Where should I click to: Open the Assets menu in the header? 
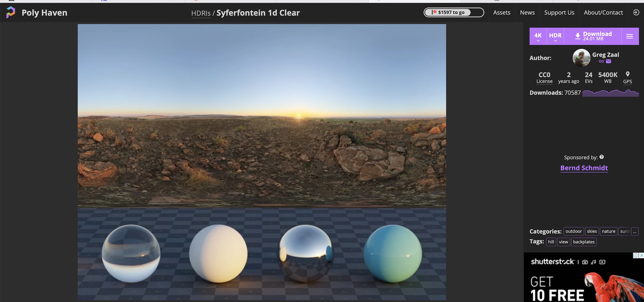[502, 13]
